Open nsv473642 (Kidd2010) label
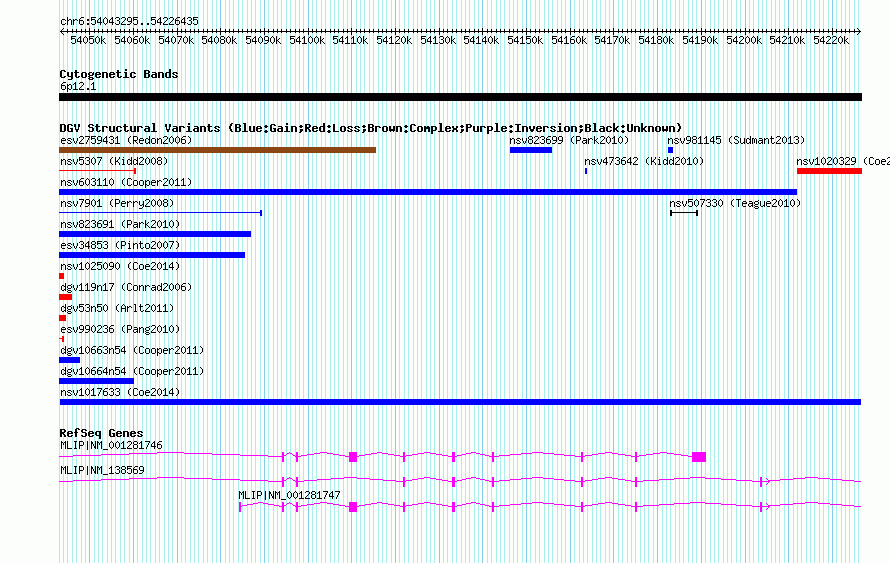The image size is (890, 563). (x=644, y=161)
